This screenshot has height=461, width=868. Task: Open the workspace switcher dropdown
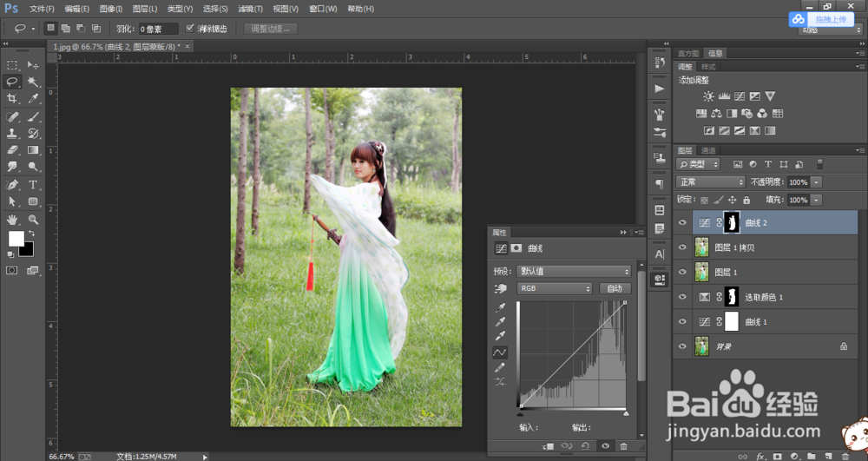pyautogui.click(x=831, y=30)
